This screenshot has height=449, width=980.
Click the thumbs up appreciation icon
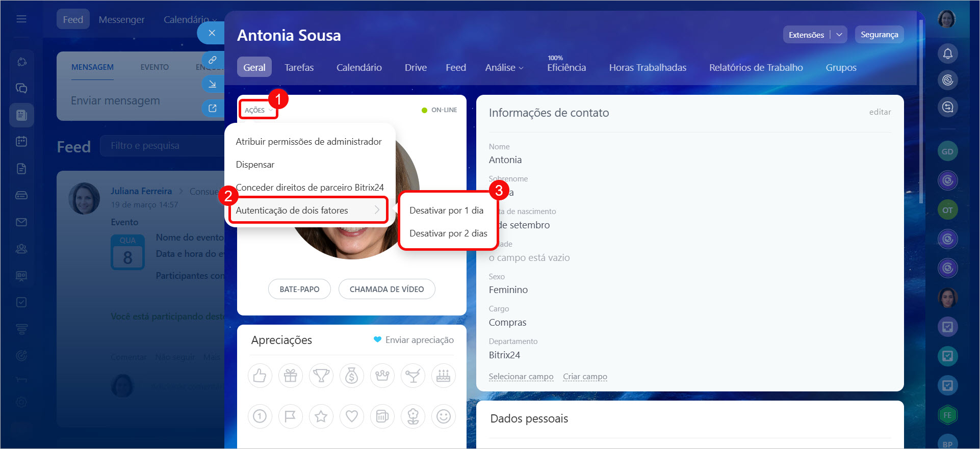click(x=260, y=376)
